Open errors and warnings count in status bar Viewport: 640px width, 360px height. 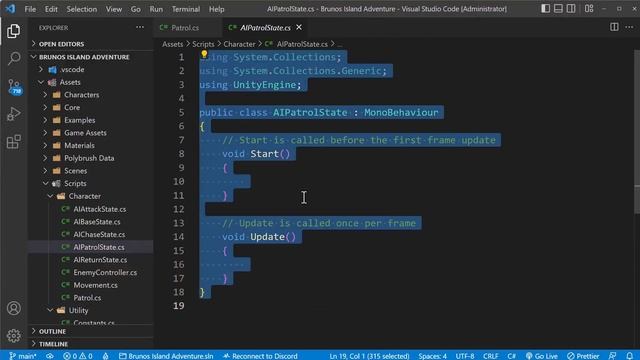tap(78, 356)
